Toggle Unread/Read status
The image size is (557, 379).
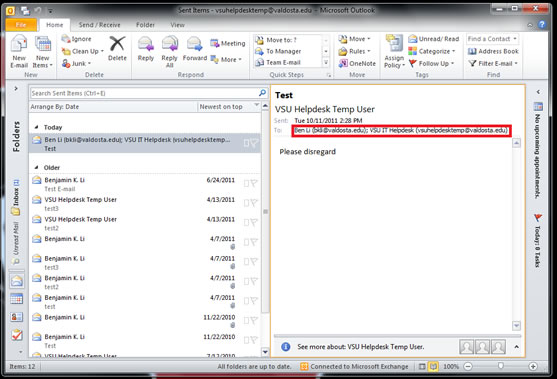433,39
